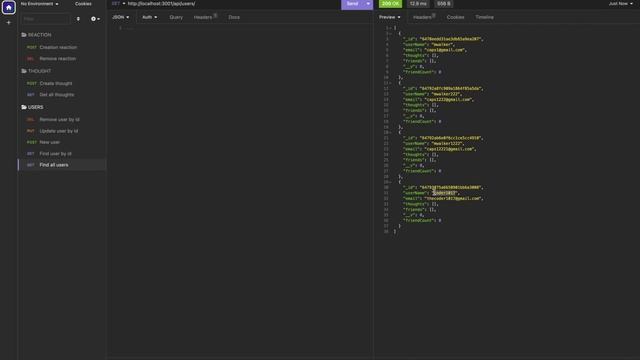
Task: Click the USERS folder icon
Action: (24, 107)
